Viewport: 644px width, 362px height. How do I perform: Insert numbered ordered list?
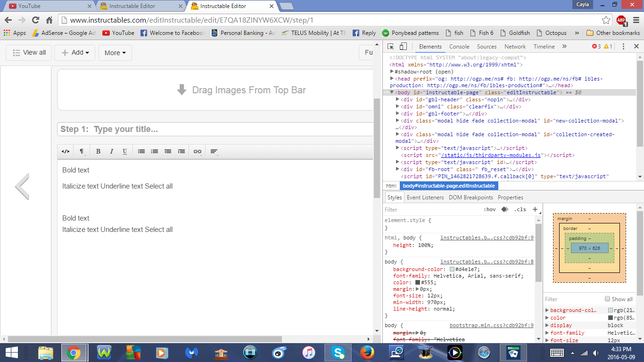tap(154, 152)
